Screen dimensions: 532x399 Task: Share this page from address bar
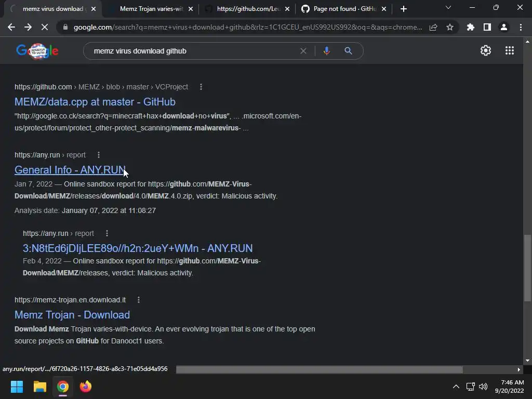point(433,27)
